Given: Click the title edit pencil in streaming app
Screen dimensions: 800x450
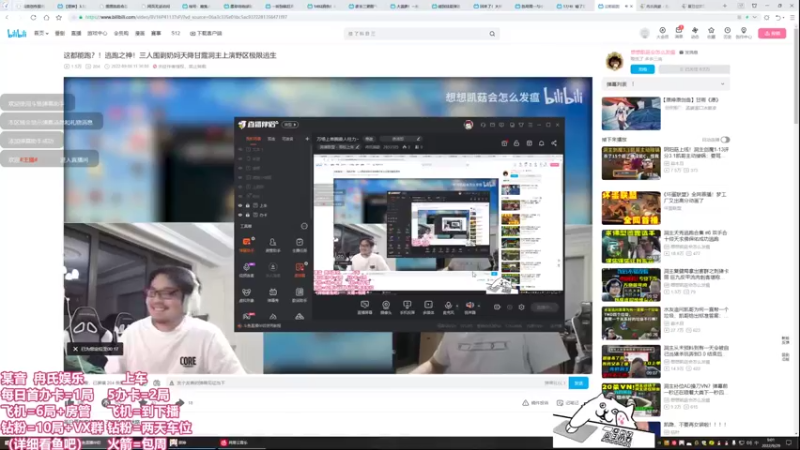Looking at the screenshot, I should pos(418,139).
